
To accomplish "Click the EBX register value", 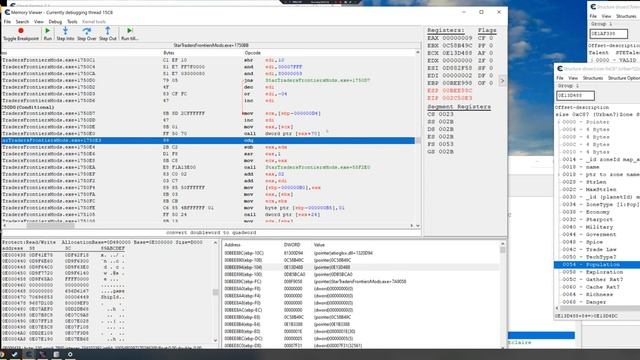I will tap(450, 45).
